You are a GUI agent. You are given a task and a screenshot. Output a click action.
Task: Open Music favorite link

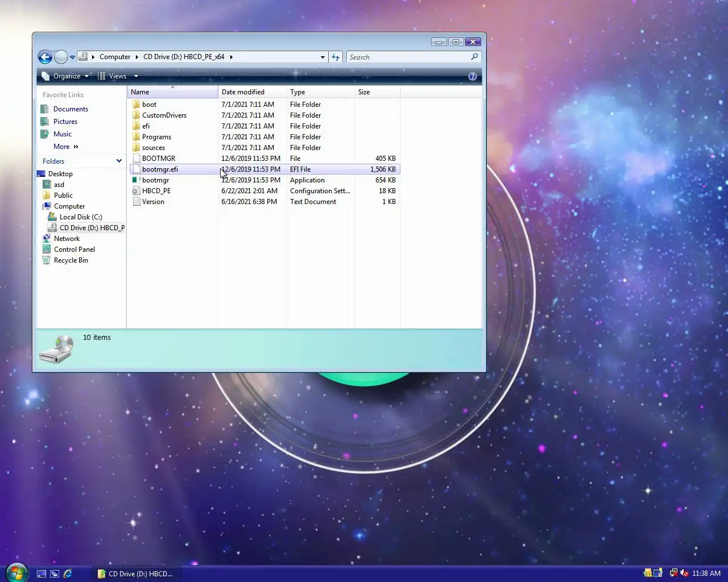63,134
